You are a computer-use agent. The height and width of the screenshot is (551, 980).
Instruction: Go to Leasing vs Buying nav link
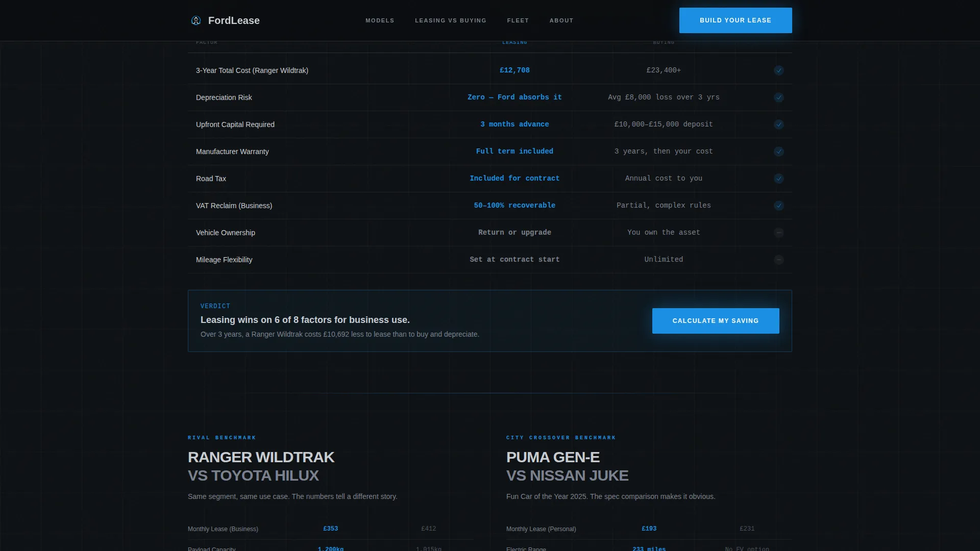click(x=451, y=20)
